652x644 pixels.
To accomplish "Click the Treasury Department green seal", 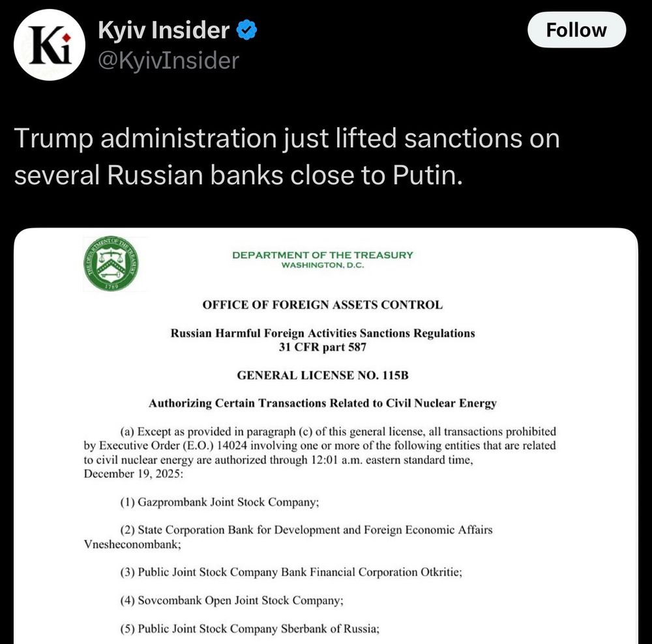I will point(111,264).
